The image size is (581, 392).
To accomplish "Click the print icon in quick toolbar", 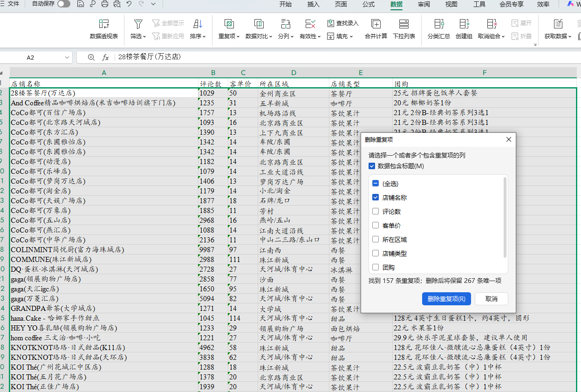I will coord(105,4).
